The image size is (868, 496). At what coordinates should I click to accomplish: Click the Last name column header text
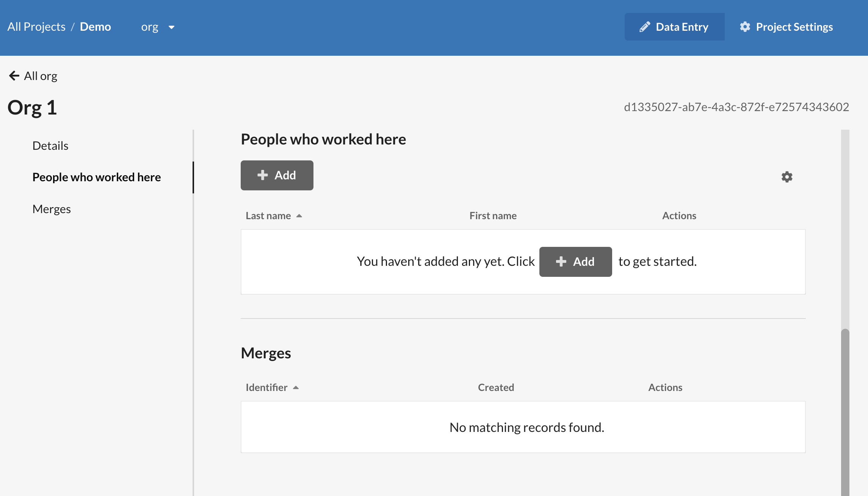pyautogui.click(x=268, y=216)
